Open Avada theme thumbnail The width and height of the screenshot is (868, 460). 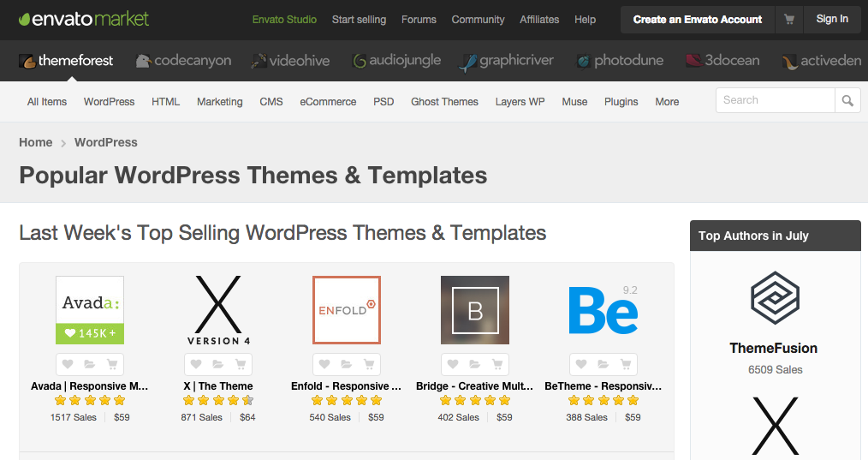[x=90, y=310]
